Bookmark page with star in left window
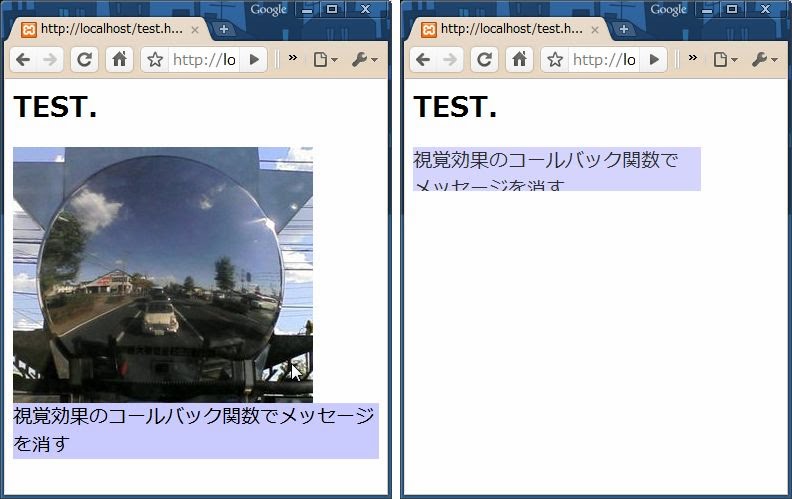The width and height of the screenshot is (792, 499). coord(155,60)
